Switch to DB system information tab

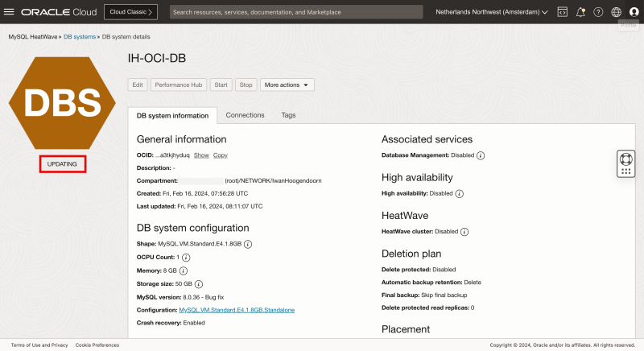(172, 116)
